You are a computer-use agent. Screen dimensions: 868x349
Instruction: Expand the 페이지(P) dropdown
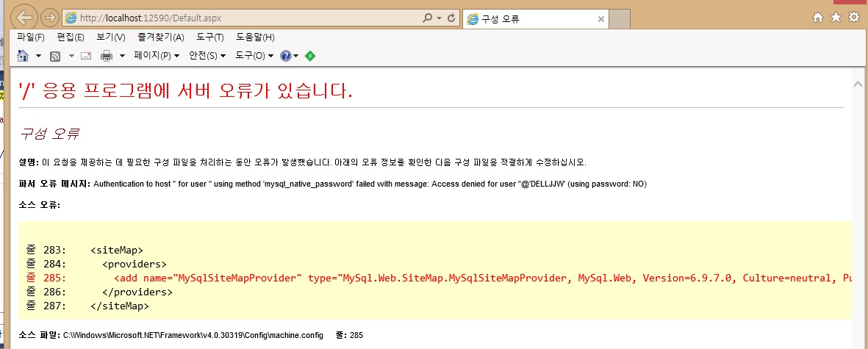(x=157, y=56)
